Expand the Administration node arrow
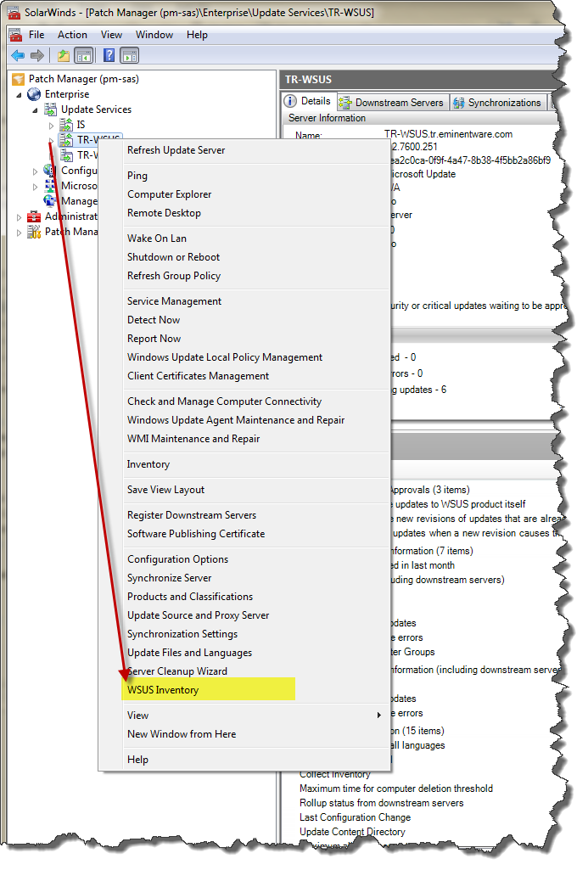 click(19, 217)
